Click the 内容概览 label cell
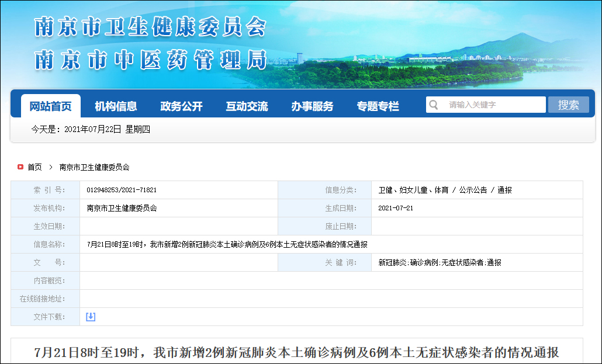 pyautogui.click(x=46, y=280)
